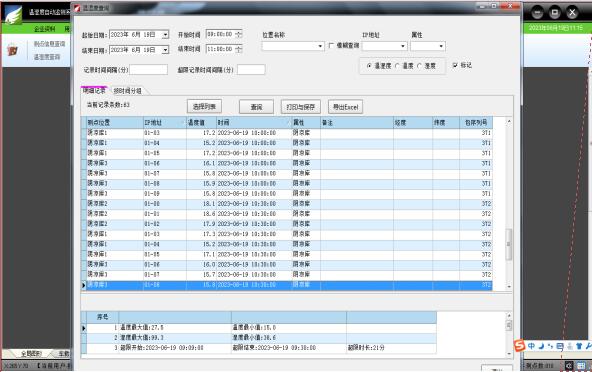Switch to the 按时间分组 tab
Screen dimensions: 592x372
pyautogui.click(x=128, y=91)
